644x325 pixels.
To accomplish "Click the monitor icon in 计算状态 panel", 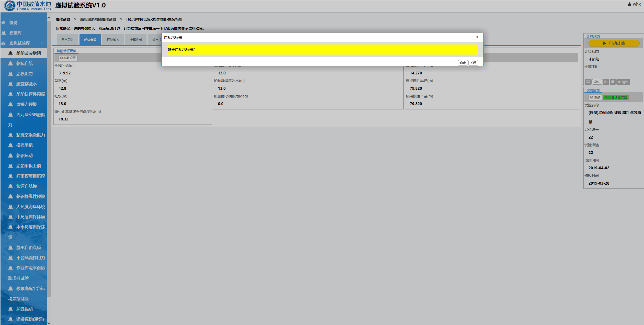I will pyautogui.click(x=588, y=82).
